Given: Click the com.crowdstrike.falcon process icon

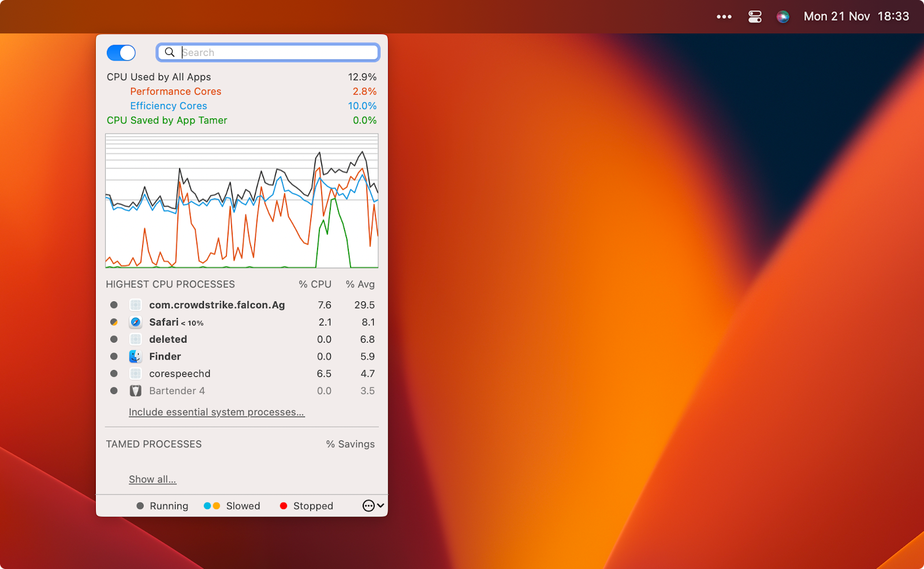Looking at the screenshot, I should 135,305.
